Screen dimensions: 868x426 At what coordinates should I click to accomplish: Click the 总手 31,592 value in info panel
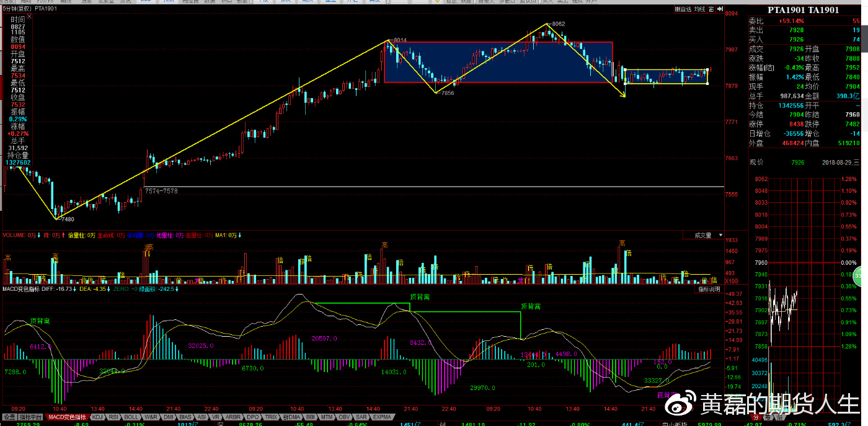[x=18, y=148]
